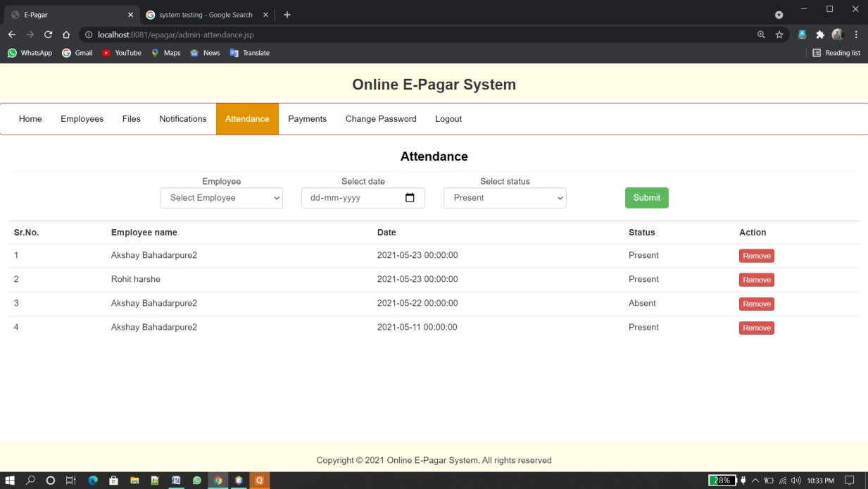Click the bookmark star in the address bar
Image resolution: width=868 pixels, height=489 pixels.
[x=779, y=34]
